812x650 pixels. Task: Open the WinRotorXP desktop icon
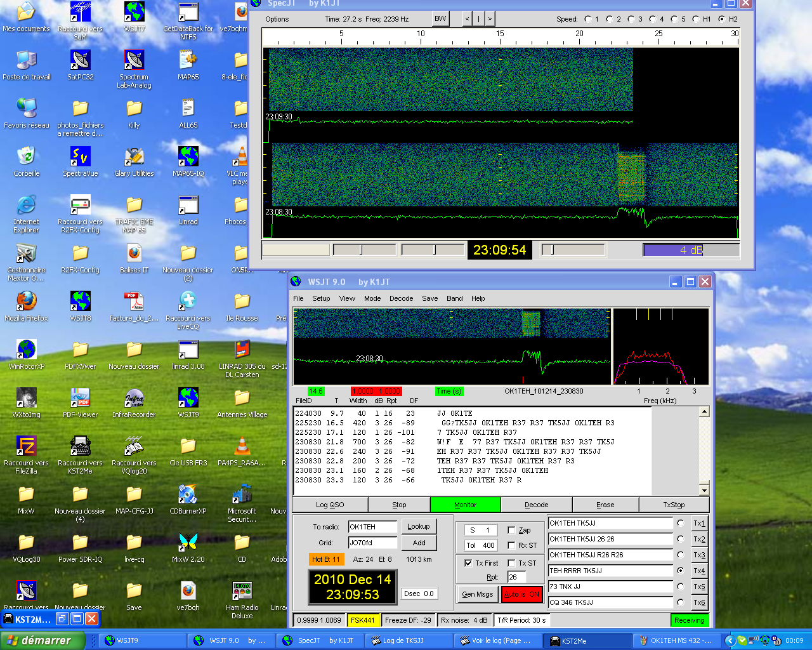[26, 355]
